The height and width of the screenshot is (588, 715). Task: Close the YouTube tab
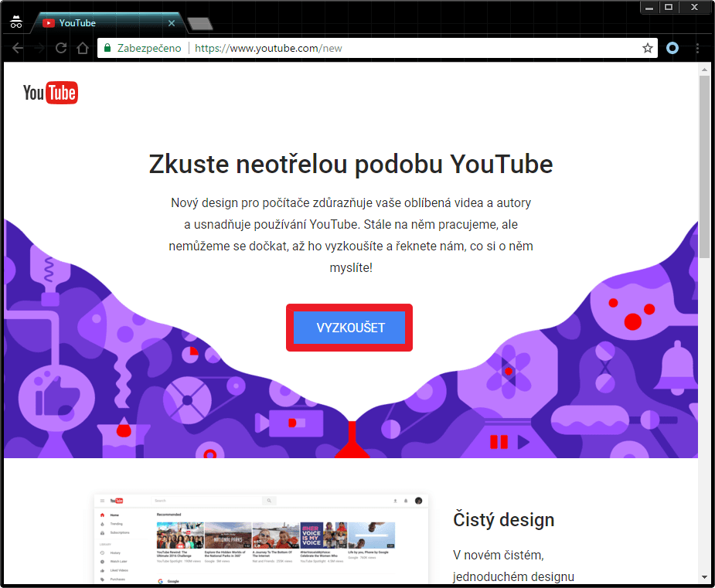(x=172, y=22)
